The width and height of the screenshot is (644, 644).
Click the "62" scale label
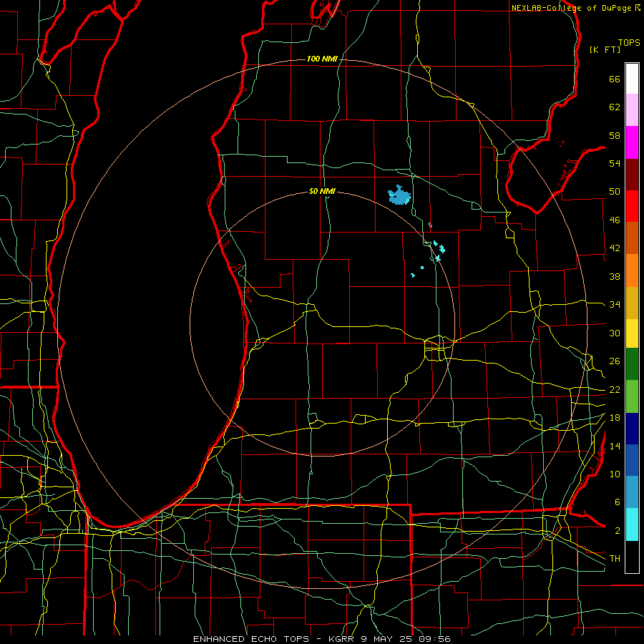click(x=615, y=107)
